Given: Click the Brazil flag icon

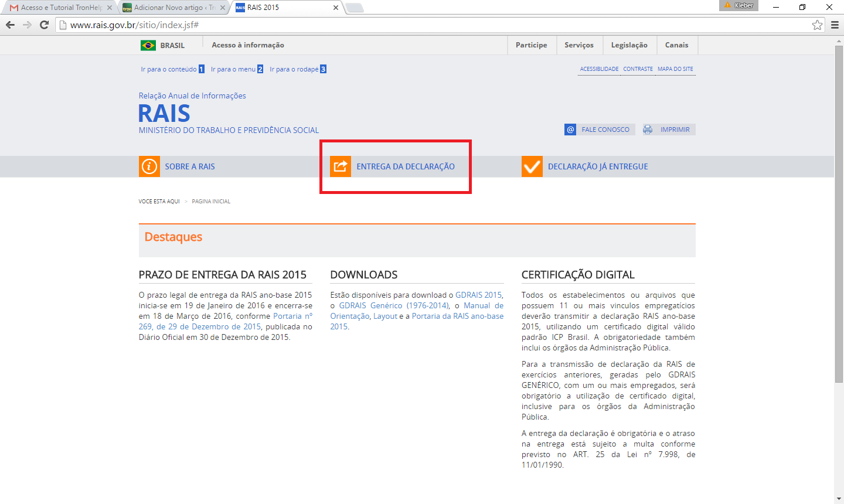Looking at the screenshot, I should pyautogui.click(x=148, y=45).
